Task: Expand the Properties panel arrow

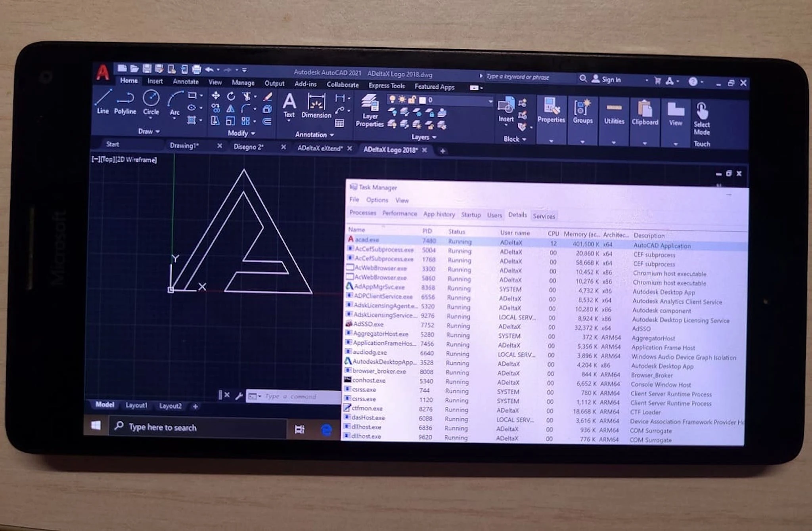Action: 551,141
